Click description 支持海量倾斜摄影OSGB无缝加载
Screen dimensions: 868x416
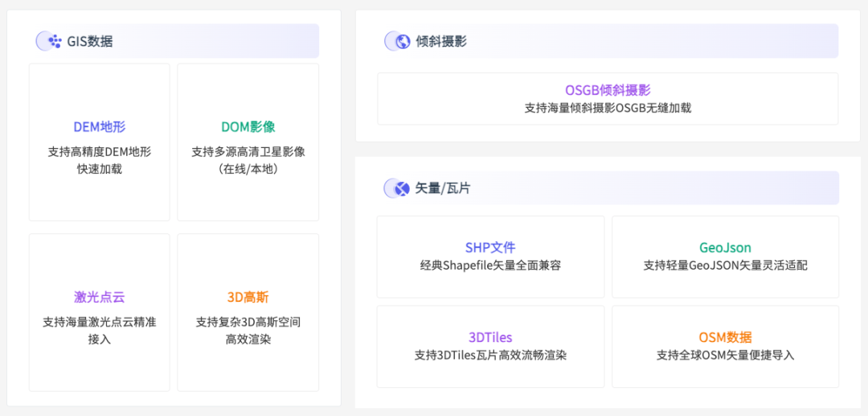(x=608, y=109)
